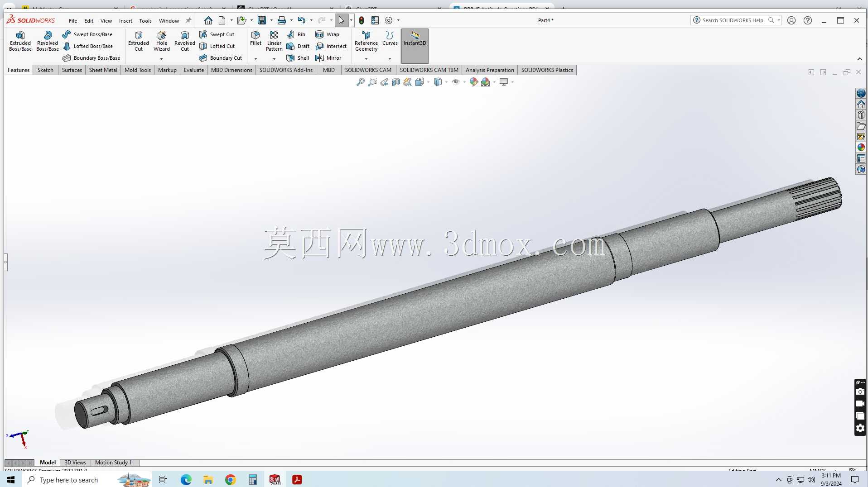The width and height of the screenshot is (868, 487).
Task: Go to Welcome home icon in toolbar
Action: [208, 20]
